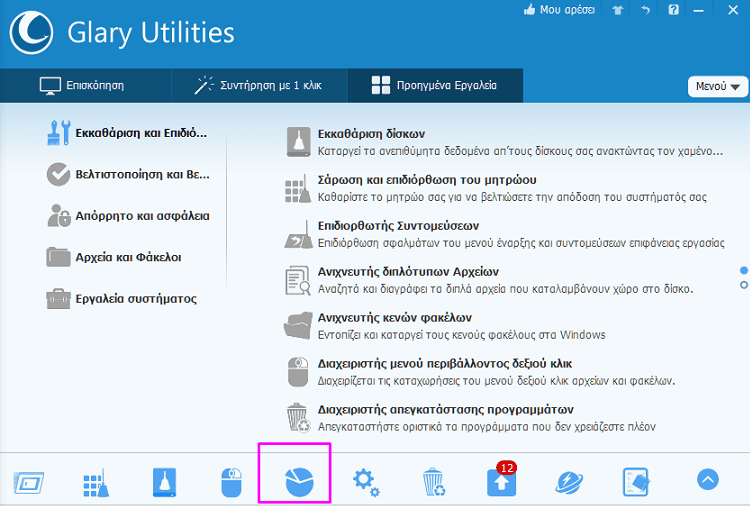This screenshot has height=506, width=750.
Task: Click the thumbs-up 'Μου αρέσει' button
Action: click(559, 10)
